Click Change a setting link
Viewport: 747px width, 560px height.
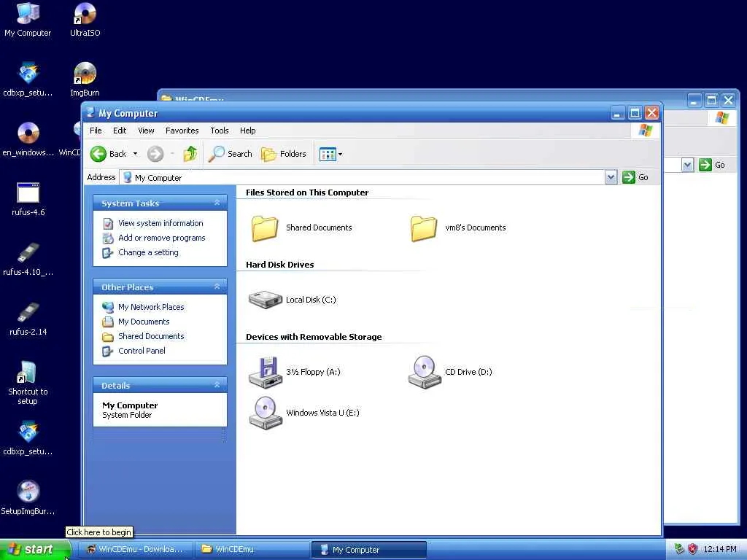tap(148, 252)
